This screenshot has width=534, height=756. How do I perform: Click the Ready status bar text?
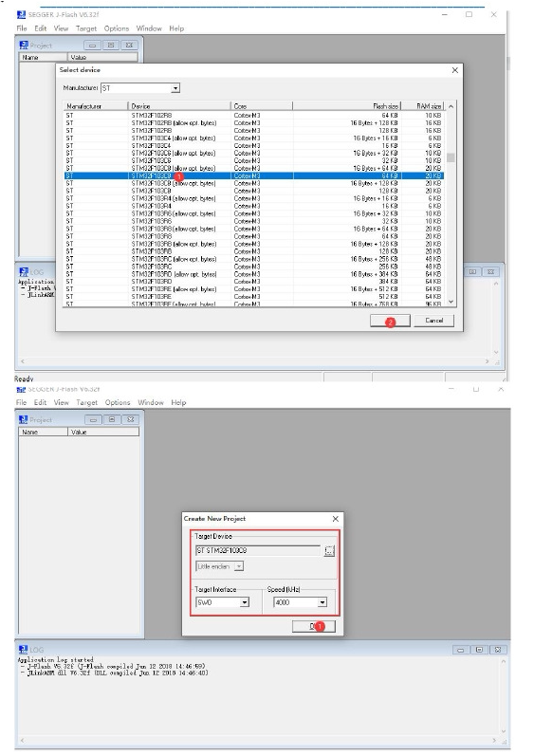(24, 378)
